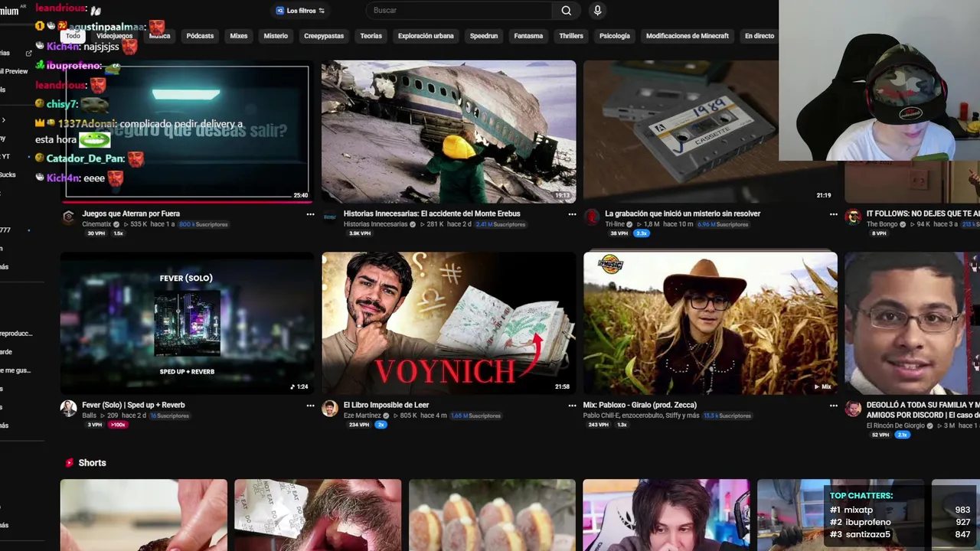Open Tri-line channel avatar
This screenshot has width=980, height=551.
[592, 217]
